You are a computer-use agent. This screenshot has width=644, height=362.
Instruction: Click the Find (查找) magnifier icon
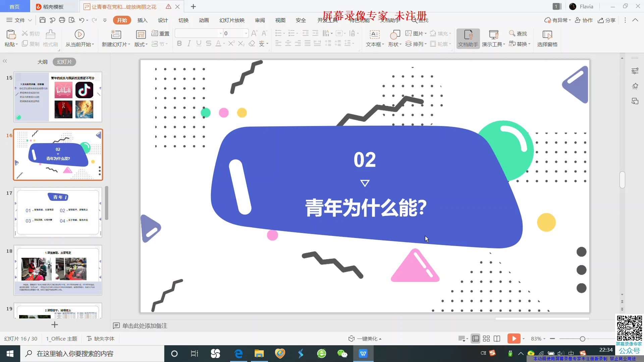(x=512, y=33)
